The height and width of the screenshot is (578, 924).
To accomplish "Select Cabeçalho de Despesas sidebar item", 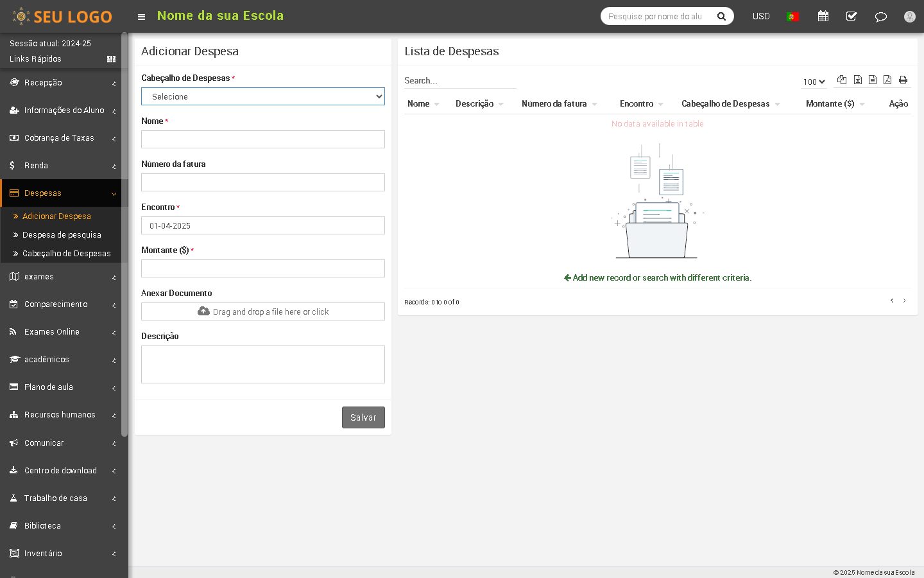I will click(x=66, y=254).
